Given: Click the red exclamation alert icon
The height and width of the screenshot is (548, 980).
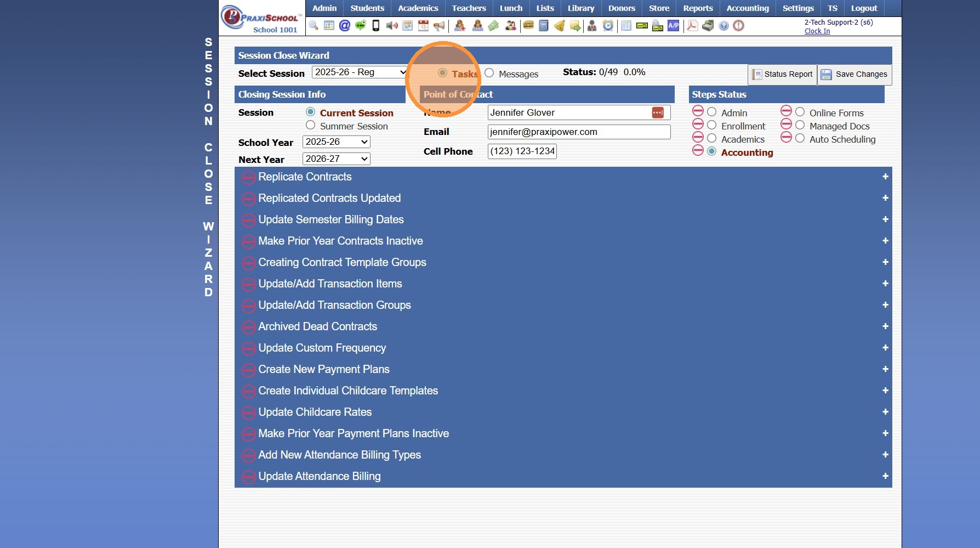Looking at the screenshot, I should click(739, 26).
